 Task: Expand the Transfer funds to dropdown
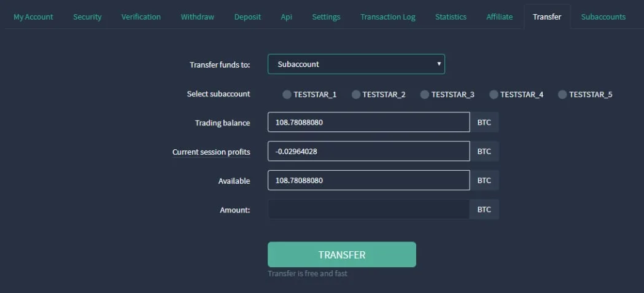click(x=356, y=64)
